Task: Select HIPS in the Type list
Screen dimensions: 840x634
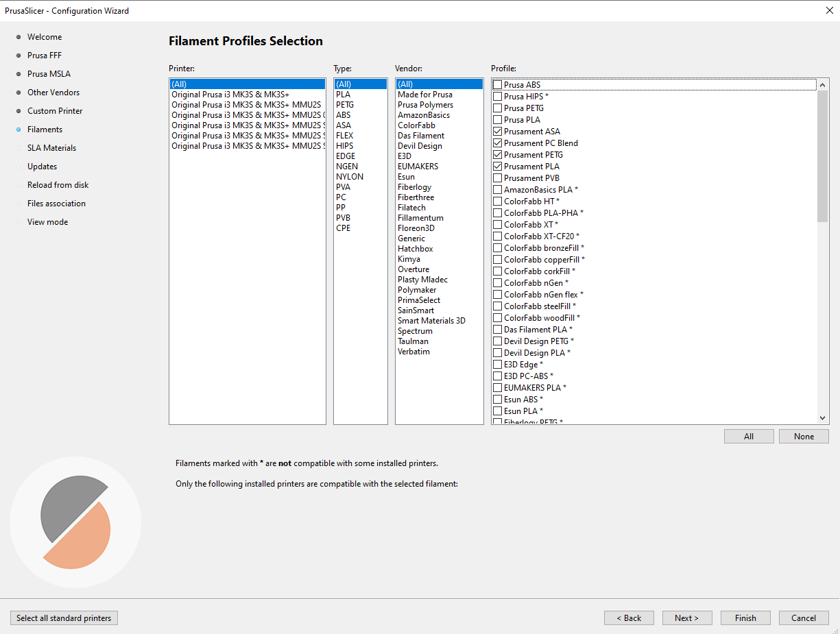Action: click(x=361, y=146)
